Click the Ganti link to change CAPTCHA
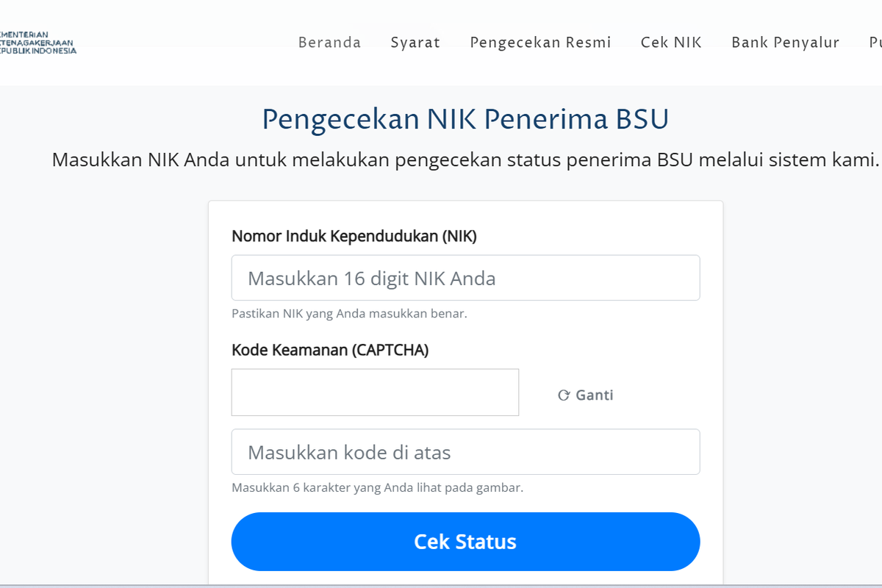Image resolution: width=882 pixels, height=588 pixels. 595,395
